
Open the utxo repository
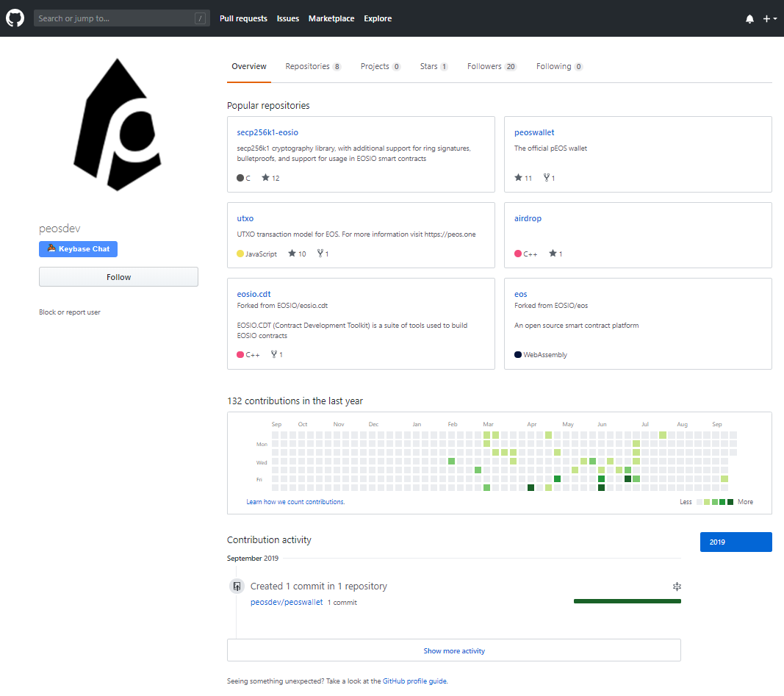click(x=245, y=218)
